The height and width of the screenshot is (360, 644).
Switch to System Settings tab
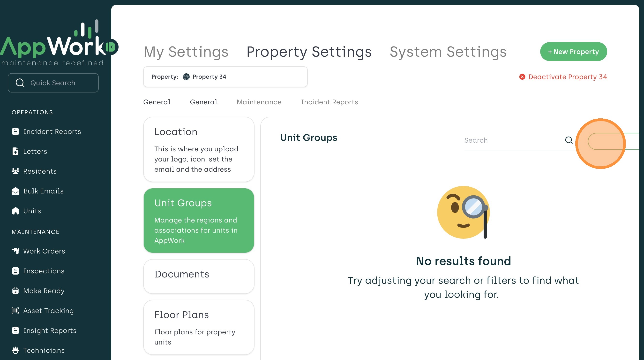448,52
